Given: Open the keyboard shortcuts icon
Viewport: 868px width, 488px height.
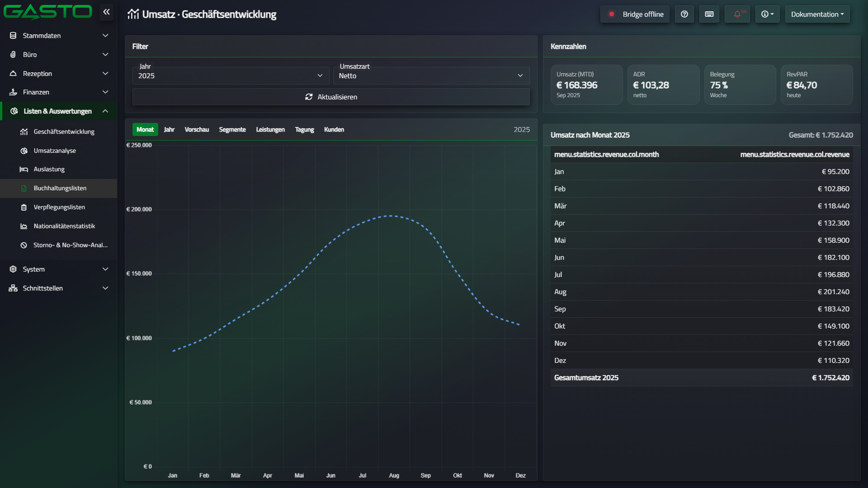Looking at the screenshot, I should 709,14.
